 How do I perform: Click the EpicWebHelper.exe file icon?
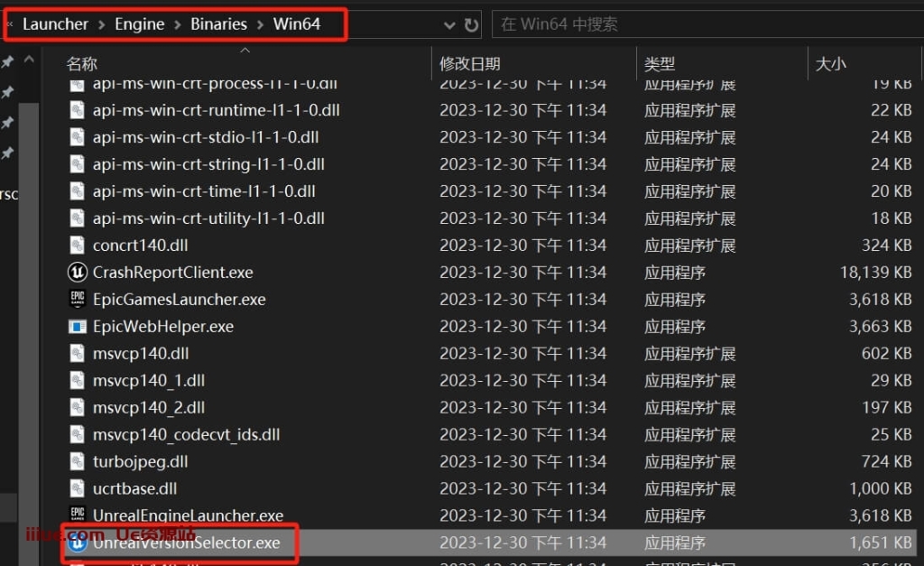tap(78, 327)
